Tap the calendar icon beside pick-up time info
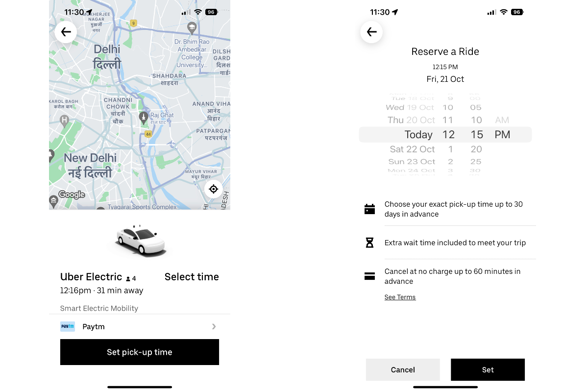Viewport: 588px width, 392px height. [x=369, y=209]
